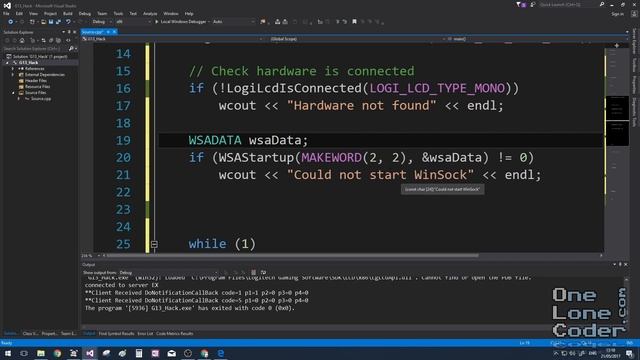640x360 pixels.
Task: Open the Edit menu
Action: [19, 13]
